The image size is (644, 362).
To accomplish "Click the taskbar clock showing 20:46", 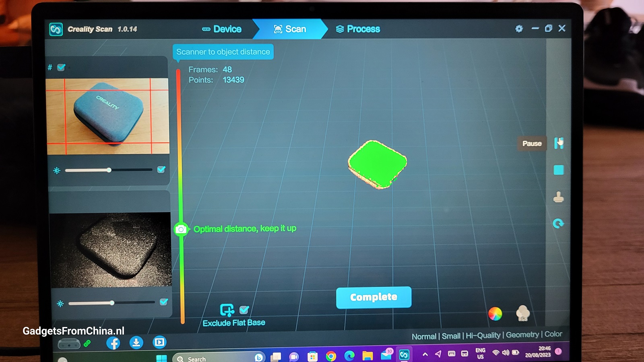I will (x=538, y=352).
